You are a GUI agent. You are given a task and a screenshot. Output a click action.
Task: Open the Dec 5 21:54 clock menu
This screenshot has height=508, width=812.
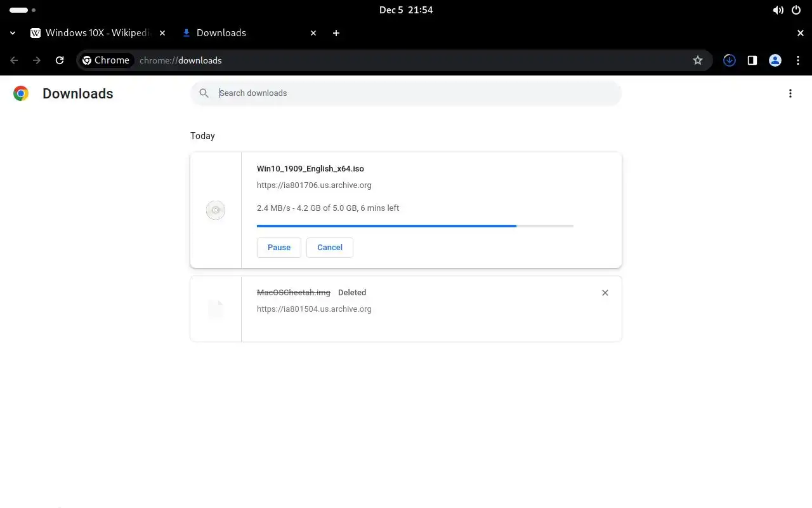406,10
